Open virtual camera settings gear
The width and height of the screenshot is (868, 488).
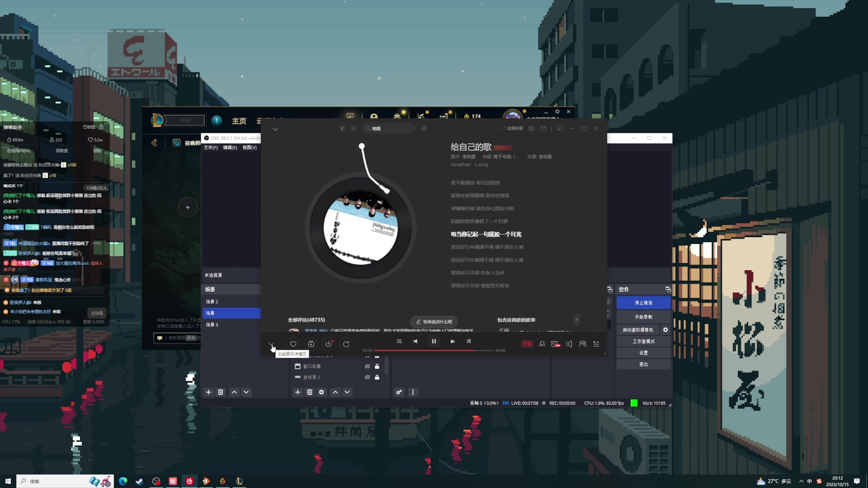(665, 330)
